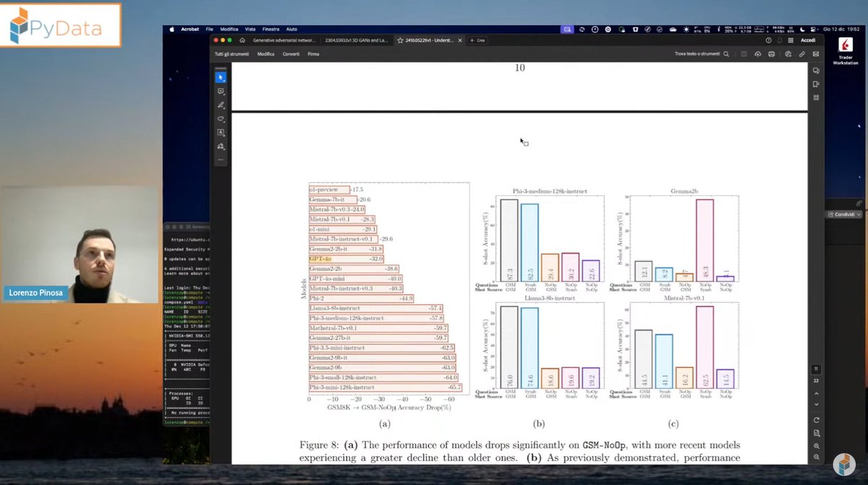This screenshot has width=868, height=485.
Task: Go to Acrobat home icon
Action: click(x=242, y=40)
